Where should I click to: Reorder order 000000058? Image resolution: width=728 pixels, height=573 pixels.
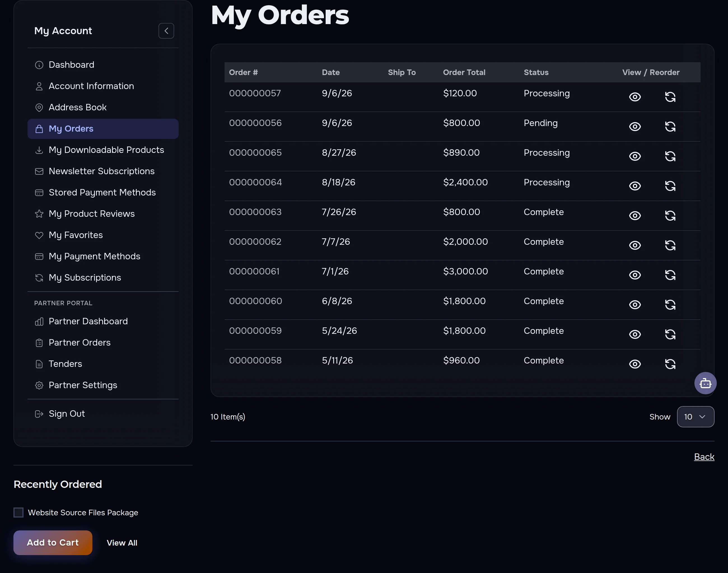pos(670,364)
